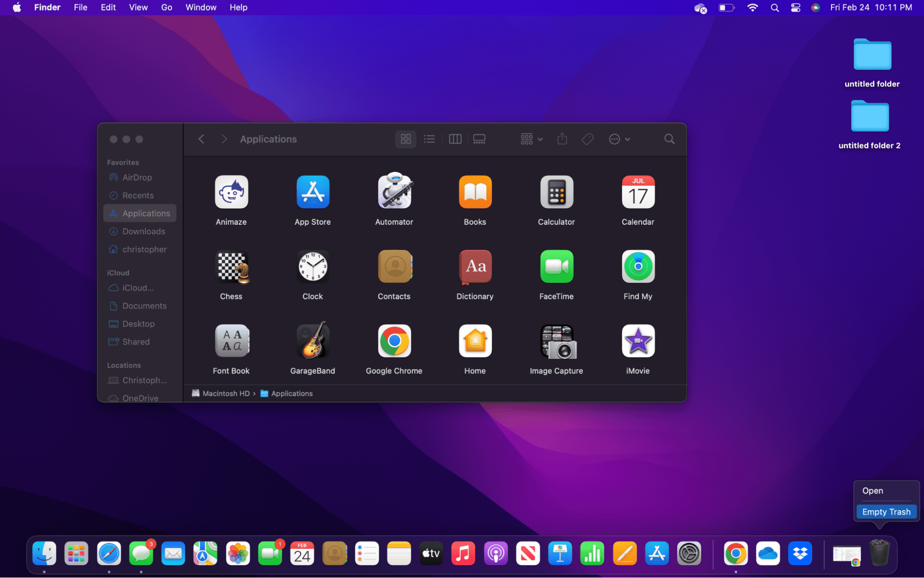The height and width of the screenshot is (578, 924).
Task: Select Contacts in the Applications folder
Action: [x=394, y=266]
